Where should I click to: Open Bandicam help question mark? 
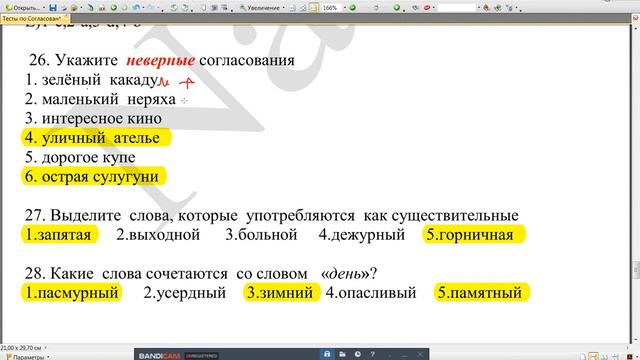(x=372, y=354)
